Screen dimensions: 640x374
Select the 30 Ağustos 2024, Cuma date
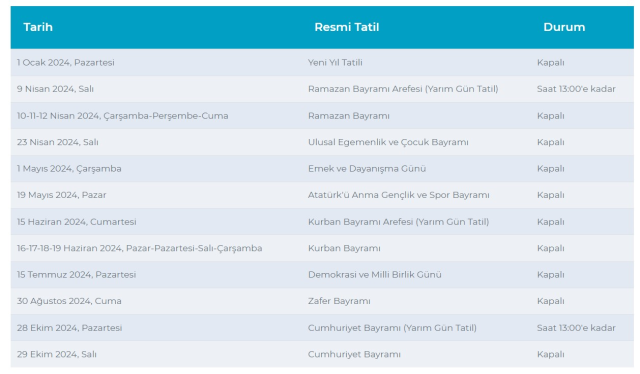click(x=69, y=301)
